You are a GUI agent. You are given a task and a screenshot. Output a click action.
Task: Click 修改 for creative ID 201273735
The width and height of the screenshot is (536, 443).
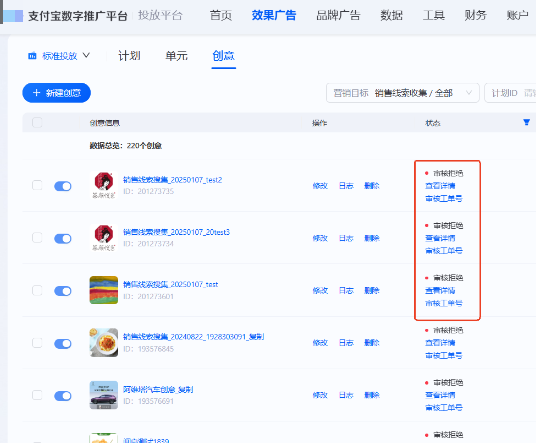[320, 186]
